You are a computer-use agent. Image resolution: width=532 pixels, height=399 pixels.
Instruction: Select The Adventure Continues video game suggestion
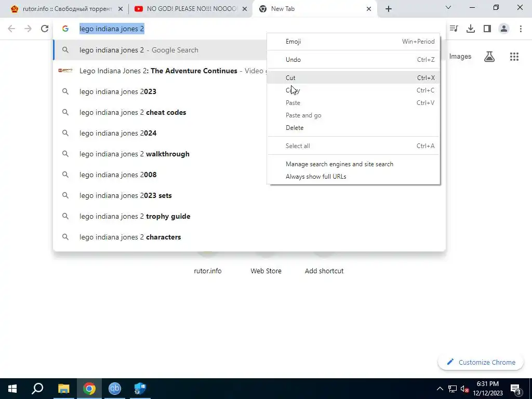coord(160,71)
